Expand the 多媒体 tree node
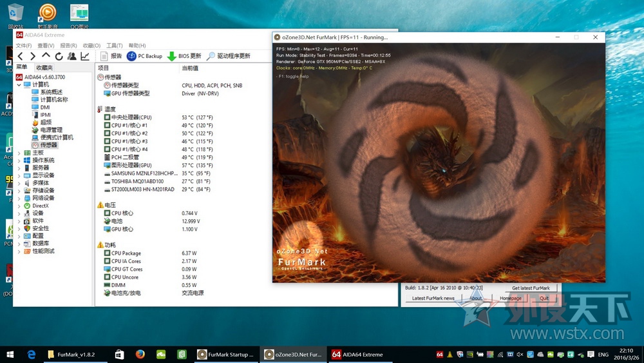Viewport: 644px width, 363px height. [x=19, y=183]
